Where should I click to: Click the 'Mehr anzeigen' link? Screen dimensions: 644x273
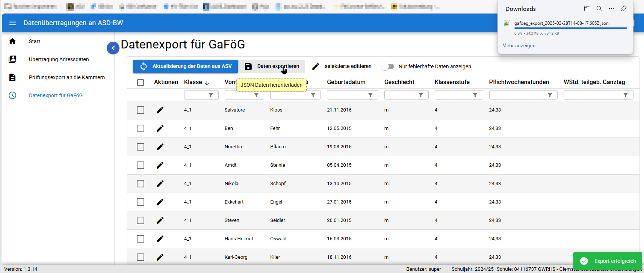[519, 45]
